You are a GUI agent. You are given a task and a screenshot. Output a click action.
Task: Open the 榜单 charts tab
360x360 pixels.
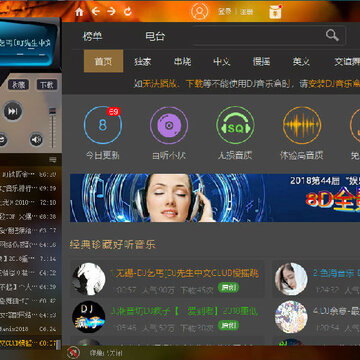point(92,36)
